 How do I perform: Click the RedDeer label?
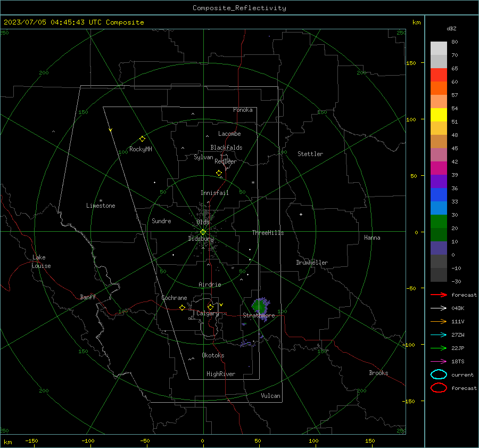(226, 161)
